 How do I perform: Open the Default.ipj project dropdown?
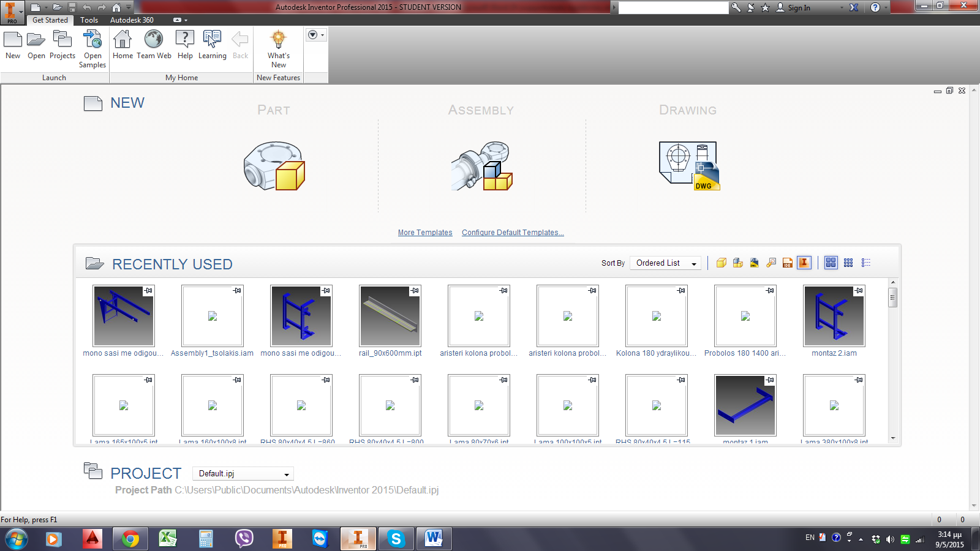(x=243, y=474)
